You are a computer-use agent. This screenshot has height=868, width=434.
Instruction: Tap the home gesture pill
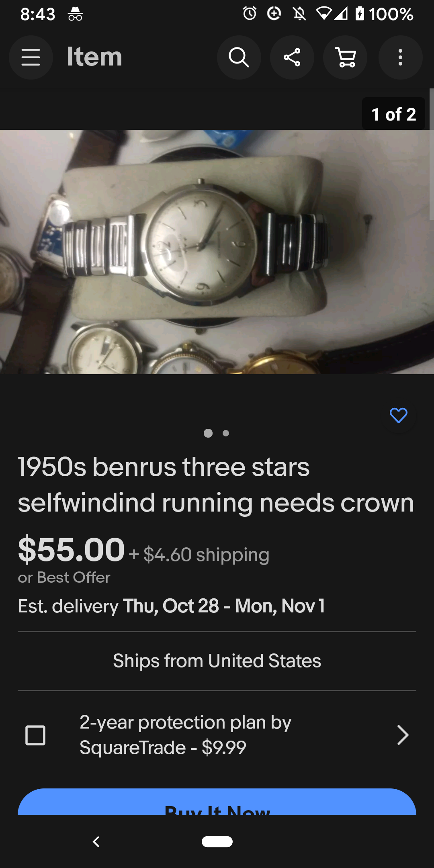(217, 841)
